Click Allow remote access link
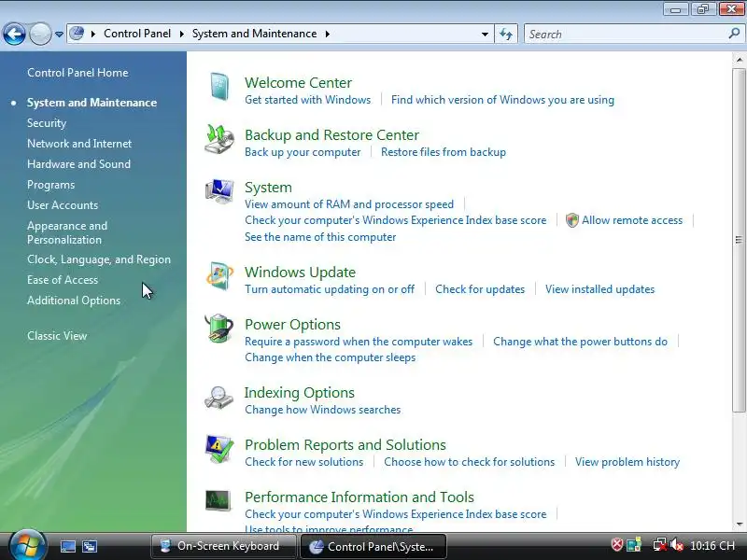 (632, 220)
